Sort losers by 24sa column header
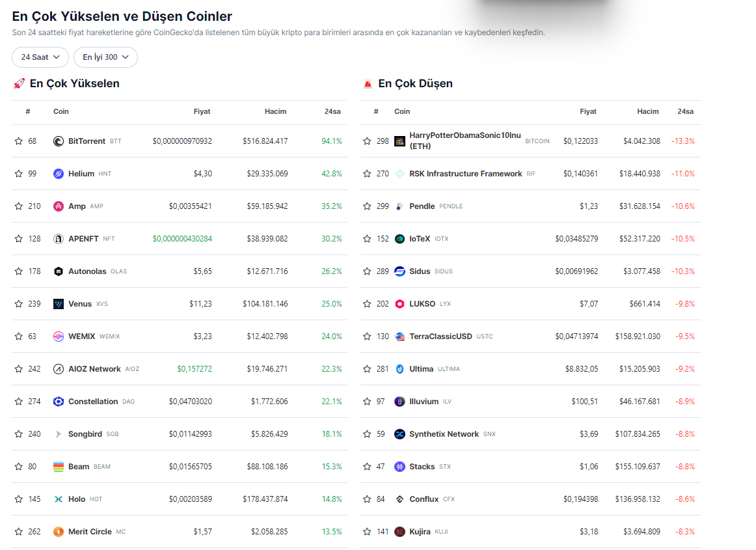 click(685, 111)
